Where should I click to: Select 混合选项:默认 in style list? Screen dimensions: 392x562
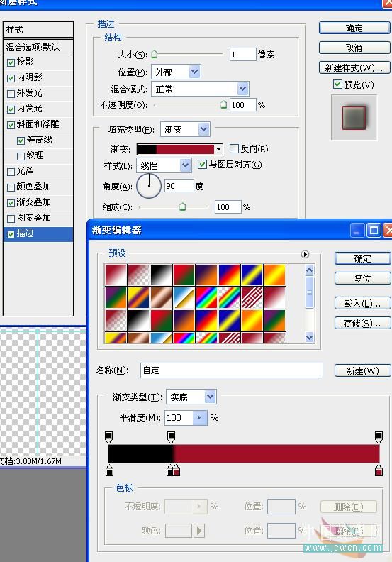[38, 47]
